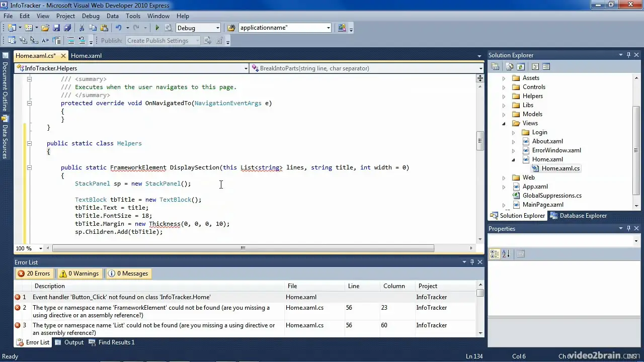Image resolution: width=644 pixels, height=362 pixels.
Task: Click the Comment out selected lines icon
Action: pos(71,41)
